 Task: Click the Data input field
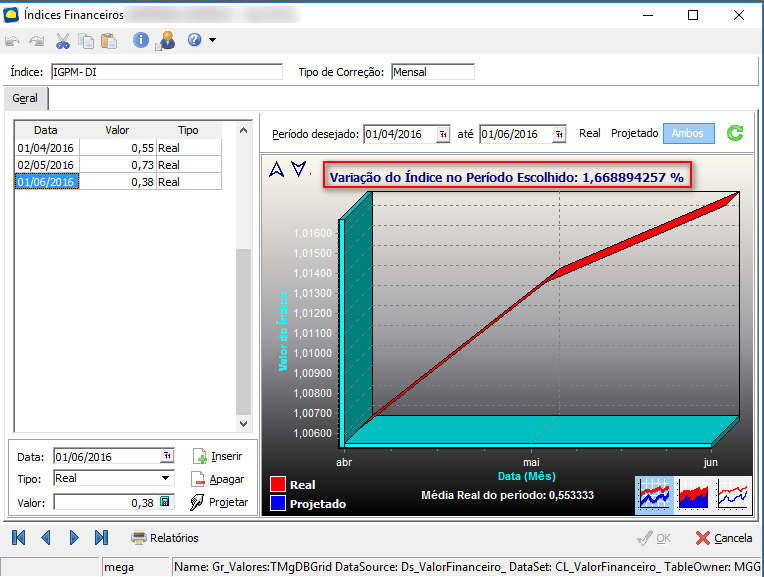[x=107, y=457]
